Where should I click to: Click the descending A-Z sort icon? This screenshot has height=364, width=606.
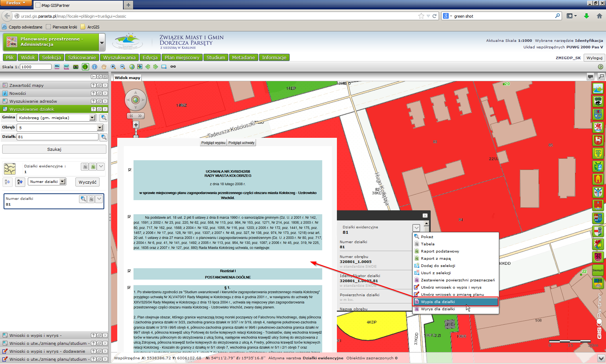(20, 182)
